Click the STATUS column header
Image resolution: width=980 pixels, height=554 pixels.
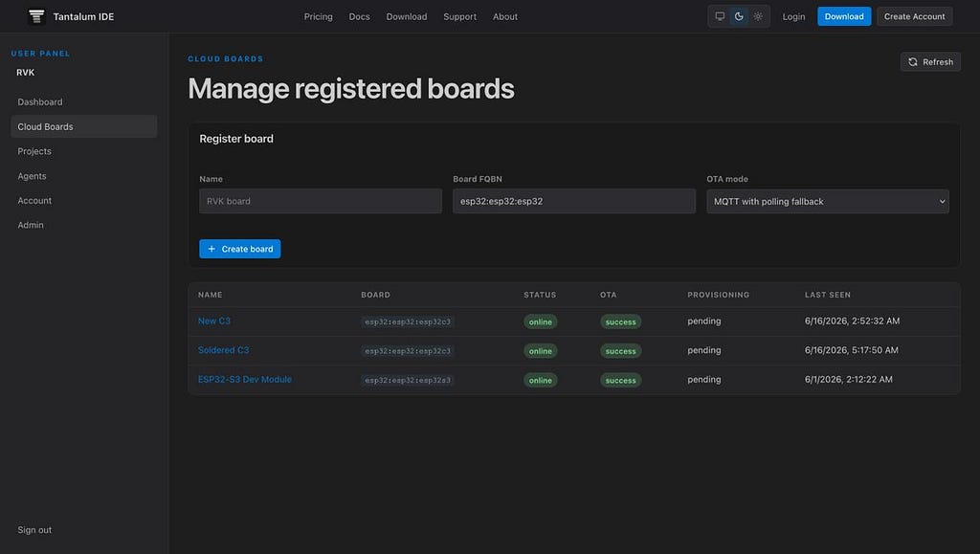coord(540,295)
